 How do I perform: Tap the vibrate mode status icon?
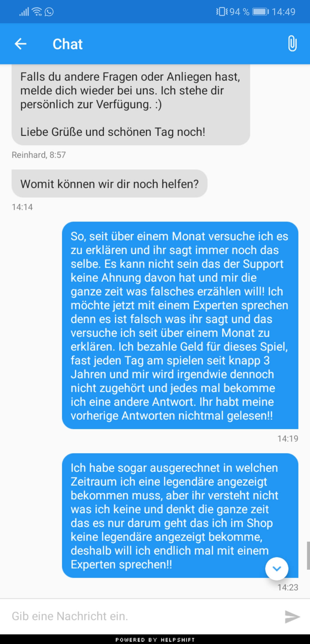222,12
